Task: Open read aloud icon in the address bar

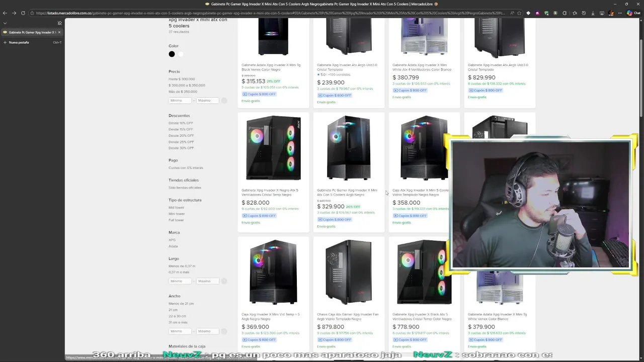Action: pyautogui.click(x=512, y=13)
